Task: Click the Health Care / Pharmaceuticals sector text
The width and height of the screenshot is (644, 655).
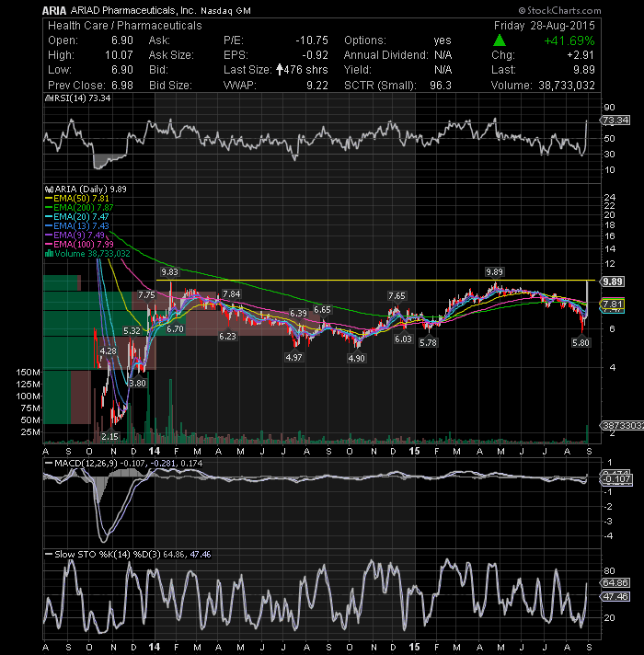Action: tap(125, 26)
